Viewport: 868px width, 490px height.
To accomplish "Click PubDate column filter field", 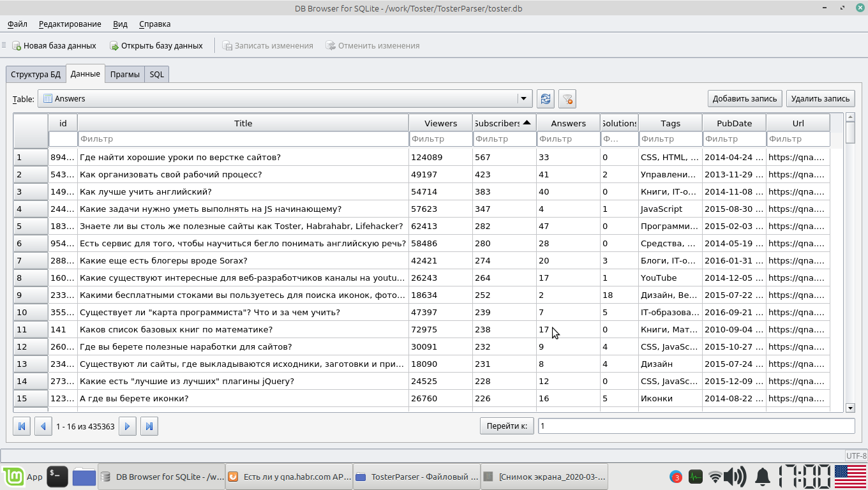I will coord(735,139).
